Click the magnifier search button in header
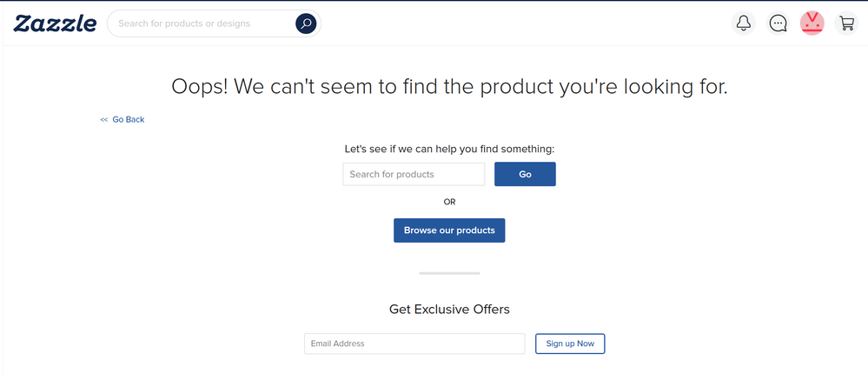 306,23
